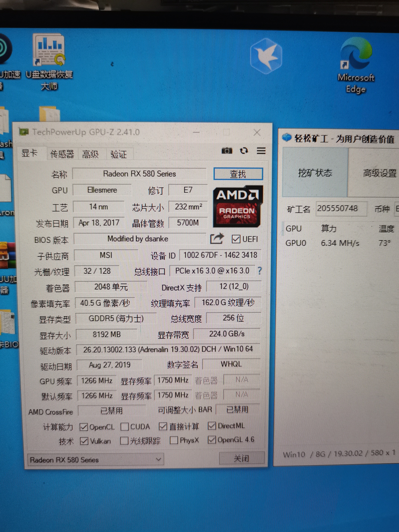Click the 256 位 bus width value
Screen dimensions: 399x532
click(233, 318)
